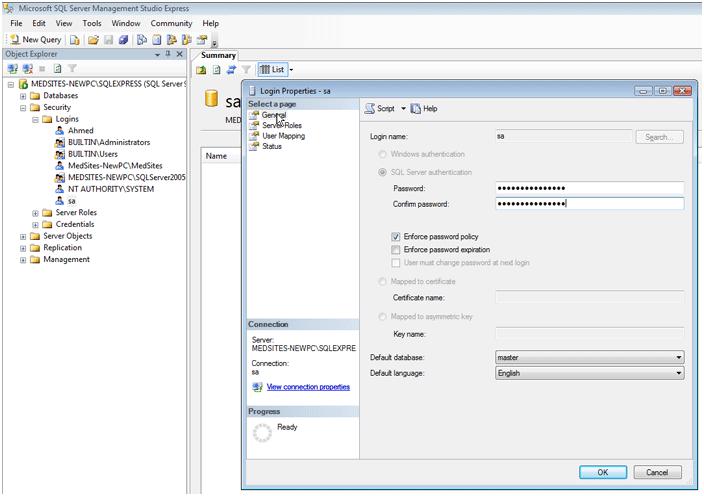Click the Template Explorer toolbar icon
Screen dimensions: 704x496
click(x=186, y=40)
